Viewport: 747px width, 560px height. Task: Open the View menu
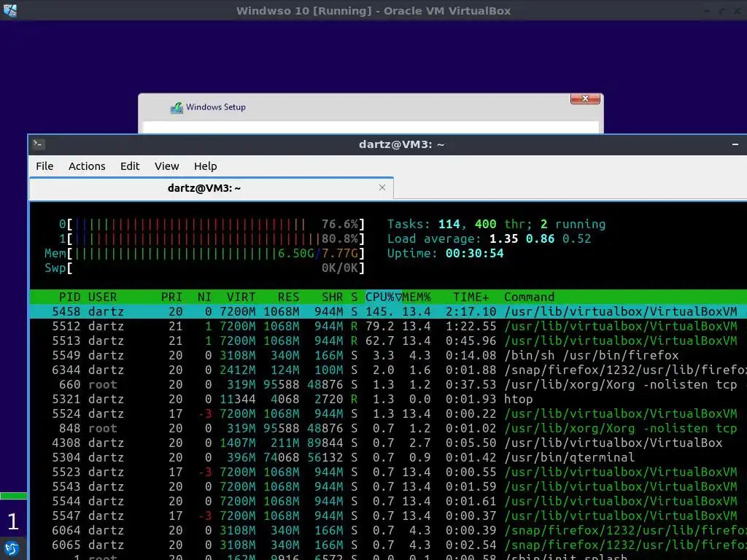click(x=167, y=166)
